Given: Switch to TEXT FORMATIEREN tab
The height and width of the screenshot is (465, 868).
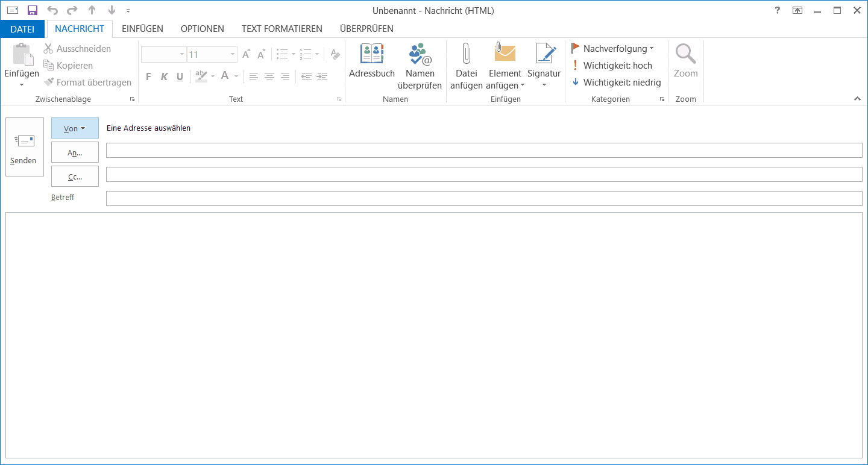Looking at the screenshot, I should coord(282,29).
